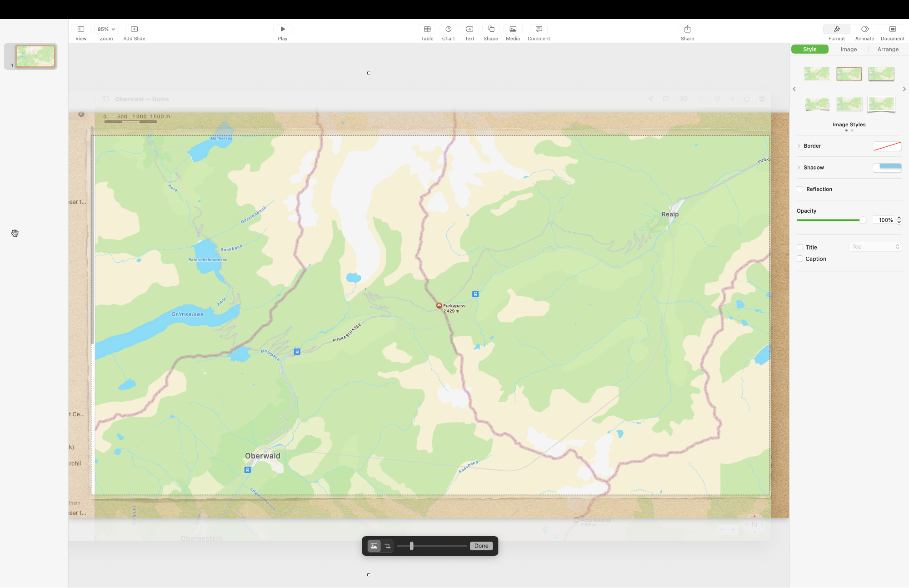The height and width of the screenshot is (588, 909).
Task: Switch to the Image tab
Action: 849,50
